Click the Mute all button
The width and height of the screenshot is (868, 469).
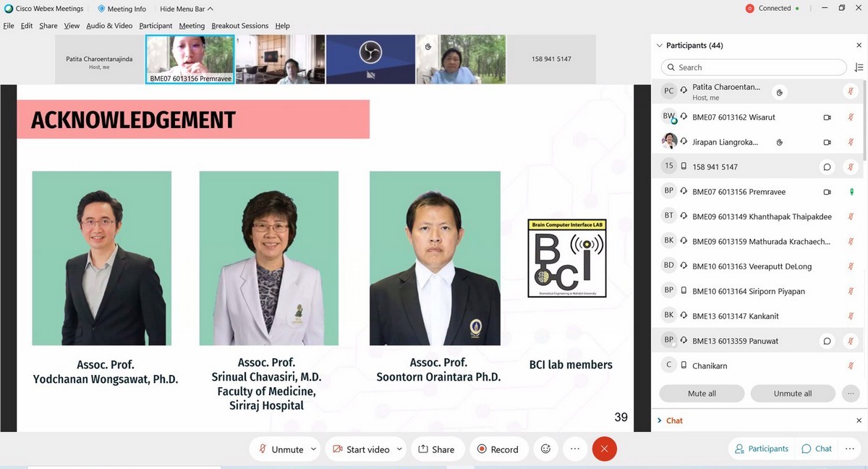pos(701,393)
